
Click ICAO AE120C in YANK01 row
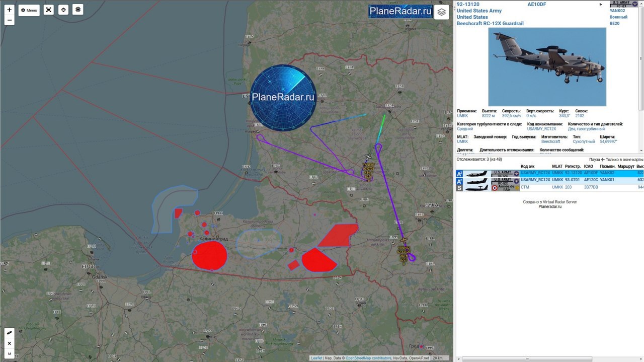[x=591, y=180]
